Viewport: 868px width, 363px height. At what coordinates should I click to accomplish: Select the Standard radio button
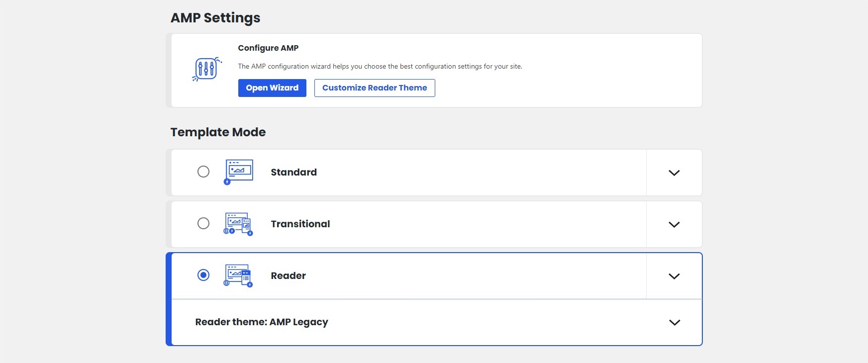pos(203,172)
